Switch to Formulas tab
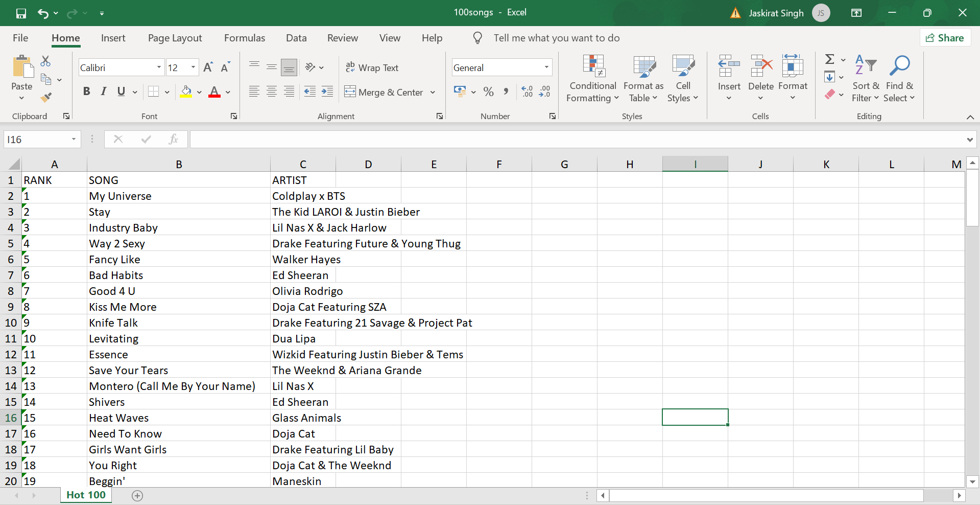Screen dimensions: 980x505 [245, 38]
